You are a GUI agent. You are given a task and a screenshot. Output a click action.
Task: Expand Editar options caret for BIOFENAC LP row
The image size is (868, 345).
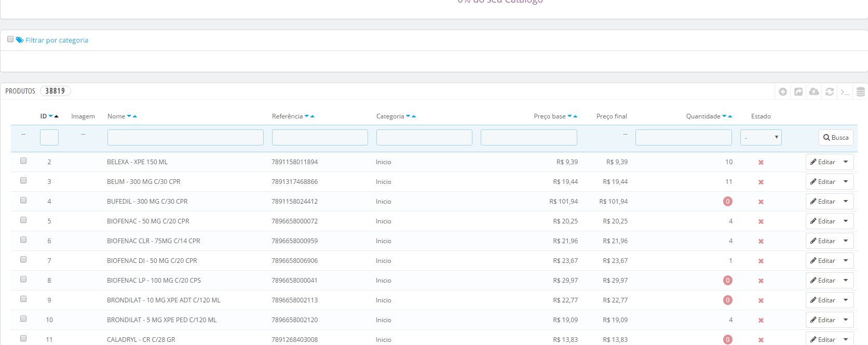pos(846,281)
